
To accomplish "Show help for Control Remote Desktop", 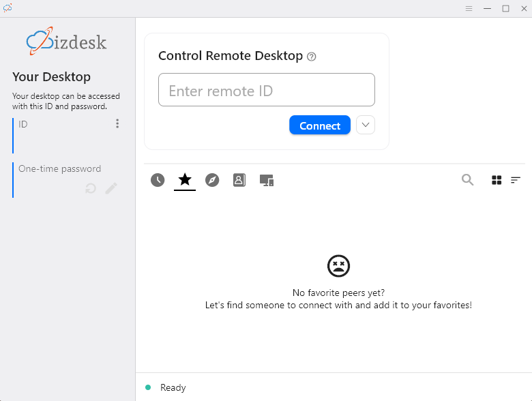I will tap(312, 57).
